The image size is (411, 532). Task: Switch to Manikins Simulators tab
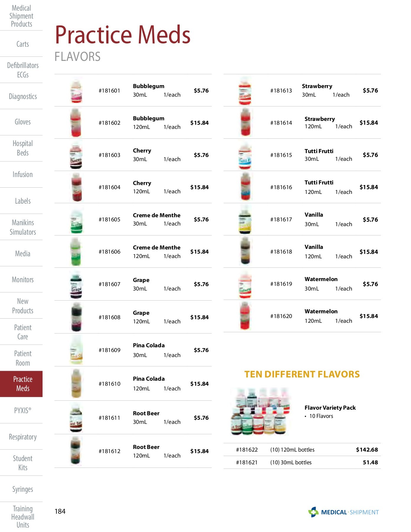click(23, 227)
